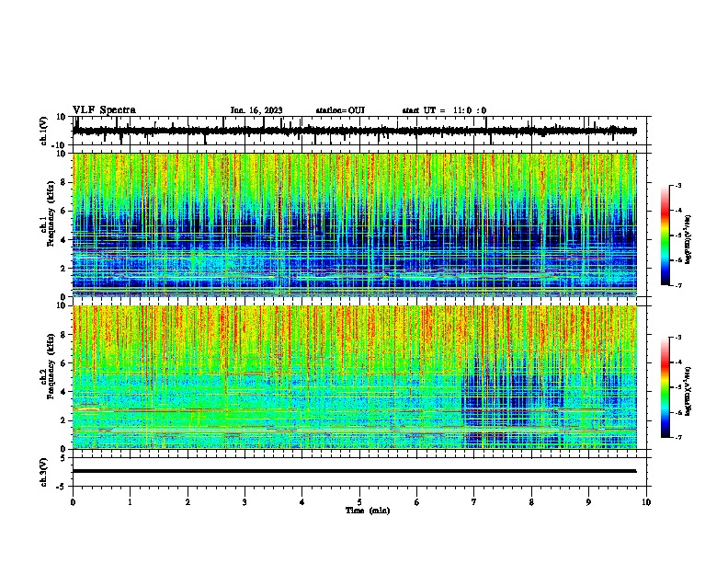The height and width of the screenshot is (563, 728).
Task: Click time axis tick label "6"
Action: click(x=417, y=502)
